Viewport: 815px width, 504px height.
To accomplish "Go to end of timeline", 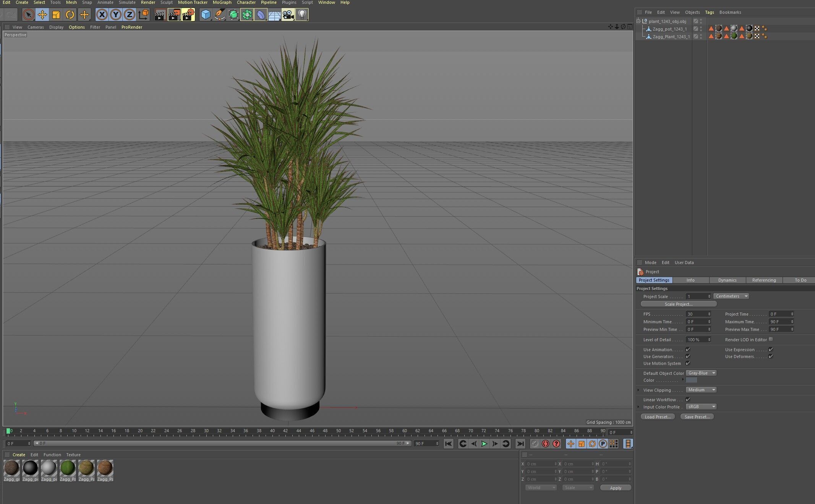I will tap(520, 444).
